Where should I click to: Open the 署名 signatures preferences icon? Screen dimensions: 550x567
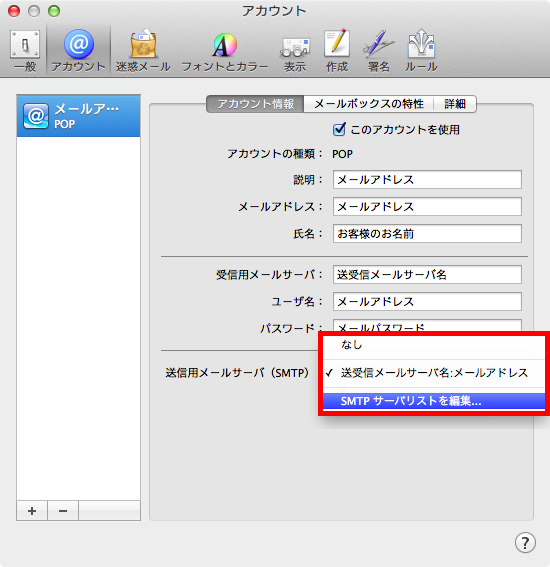[379, 51]
